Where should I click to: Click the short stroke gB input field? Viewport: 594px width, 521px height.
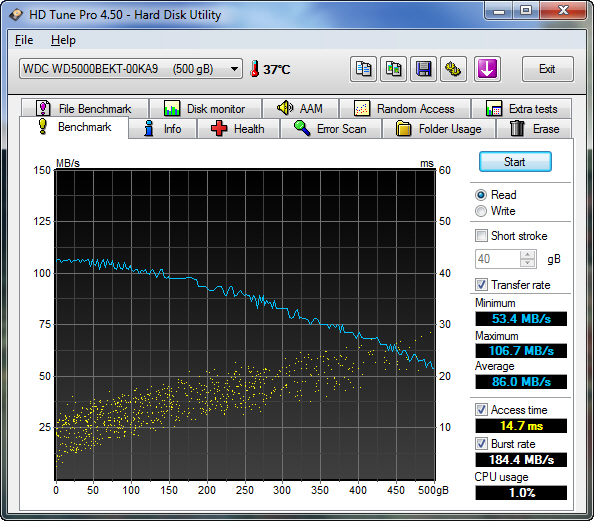click(498, 259)
